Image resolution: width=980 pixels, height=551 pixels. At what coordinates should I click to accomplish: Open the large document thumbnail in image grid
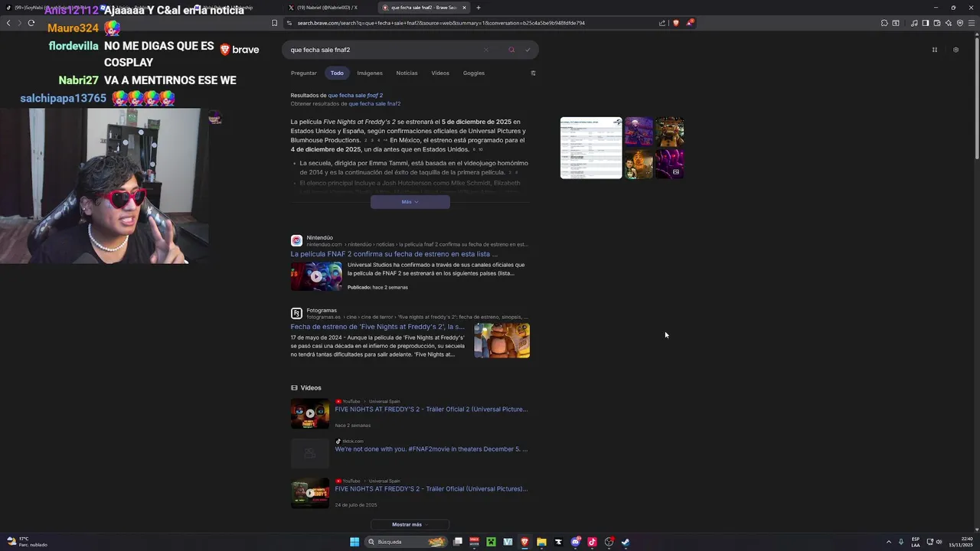591,148
